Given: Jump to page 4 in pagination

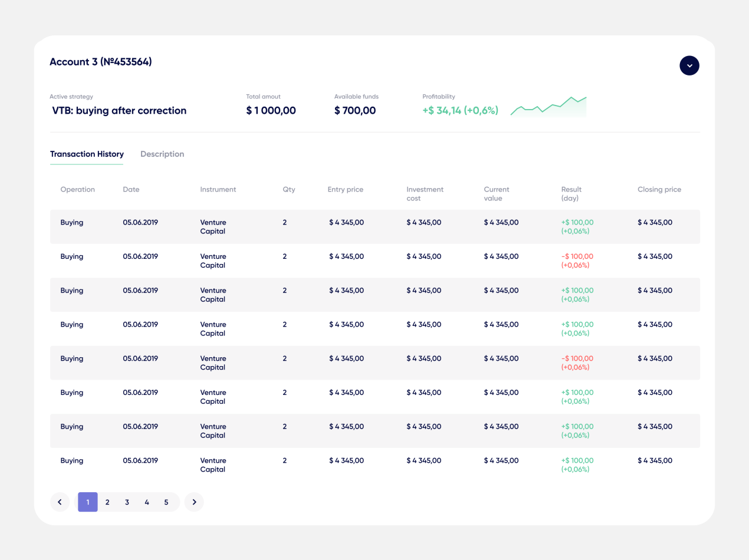Looking at the screenshot, I should (x=147, y=502).
